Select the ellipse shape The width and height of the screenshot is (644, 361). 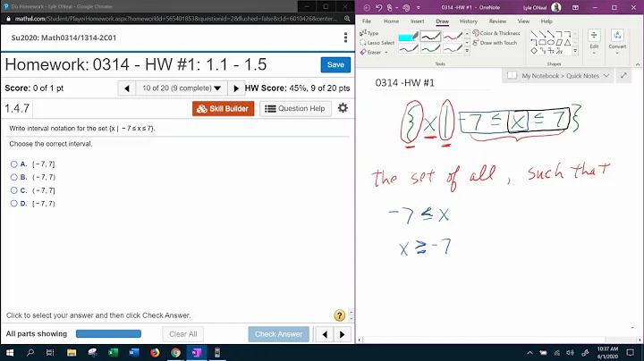click(x=551, y=42)
